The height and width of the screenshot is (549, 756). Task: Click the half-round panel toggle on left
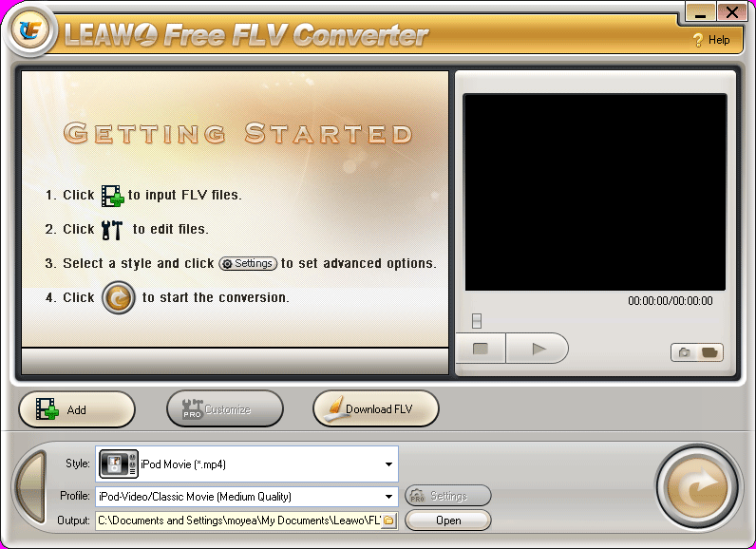coord(31,487)
